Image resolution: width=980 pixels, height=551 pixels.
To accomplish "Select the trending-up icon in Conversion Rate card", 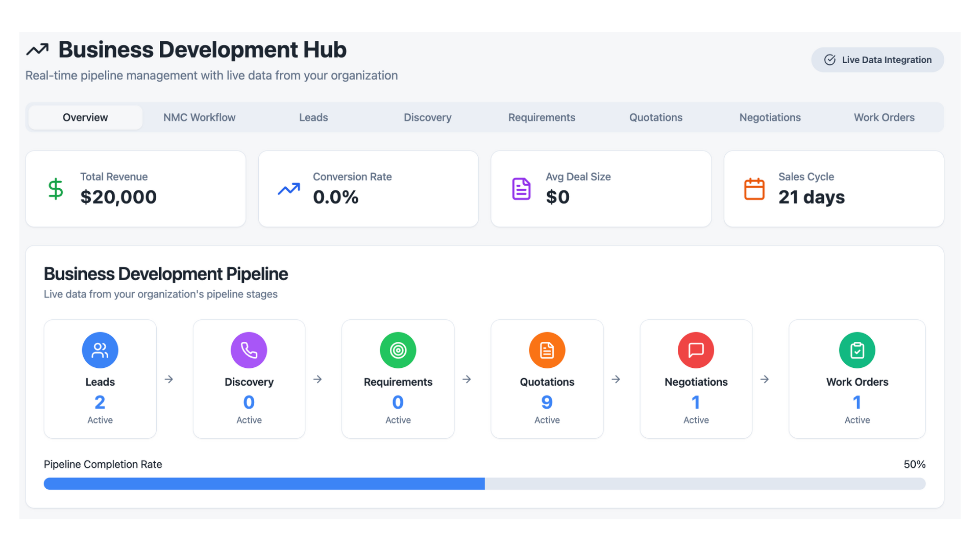I will click(288, 189).
